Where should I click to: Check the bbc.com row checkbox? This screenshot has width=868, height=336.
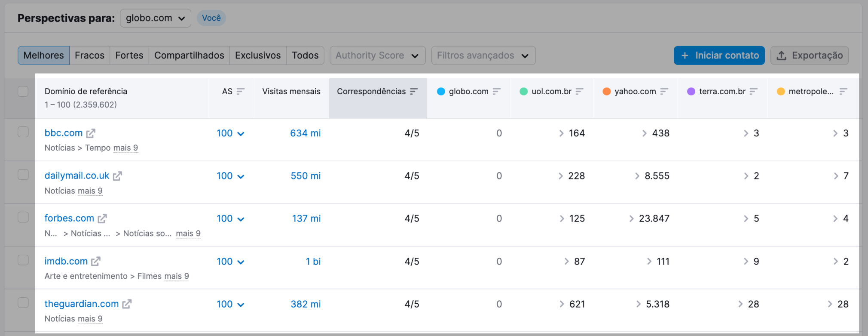[x=23, y=132]
